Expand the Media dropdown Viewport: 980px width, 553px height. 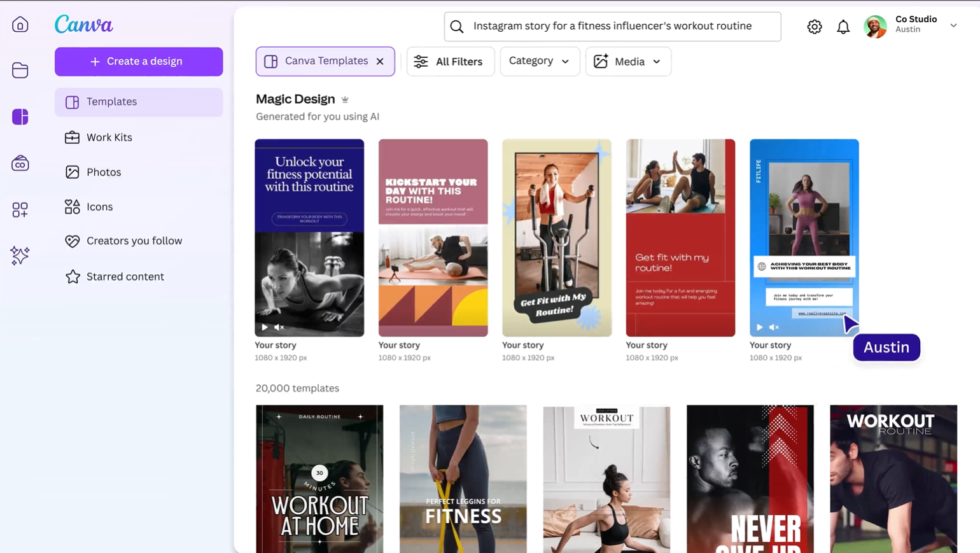click(x=628, y=62)
